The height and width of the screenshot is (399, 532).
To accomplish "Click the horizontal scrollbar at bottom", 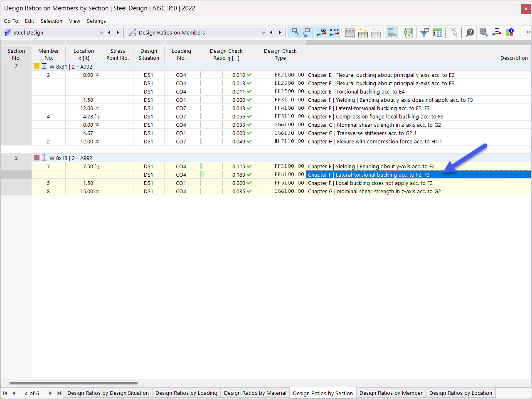I will pyautogui.click(x=73, y=383).
